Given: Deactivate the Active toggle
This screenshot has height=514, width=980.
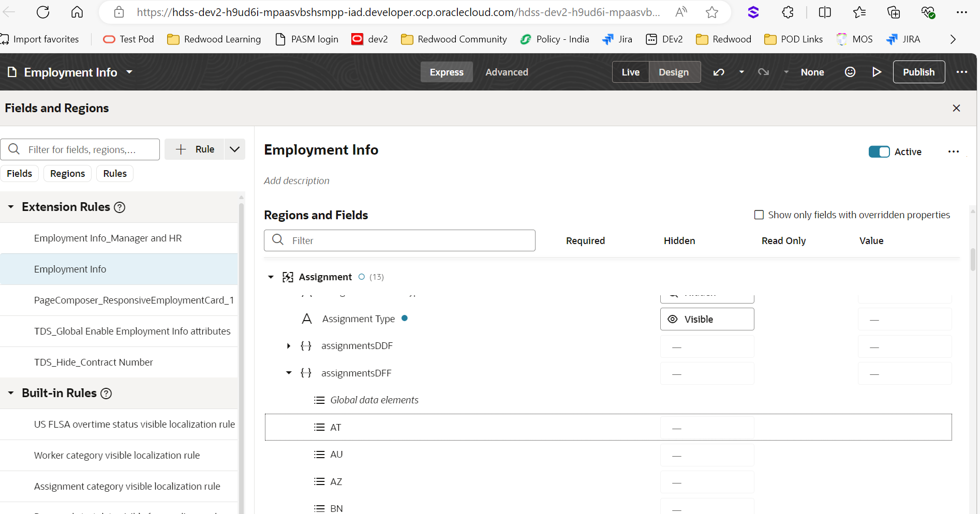Looking at the screenshot, I should (x=879, y=152).
